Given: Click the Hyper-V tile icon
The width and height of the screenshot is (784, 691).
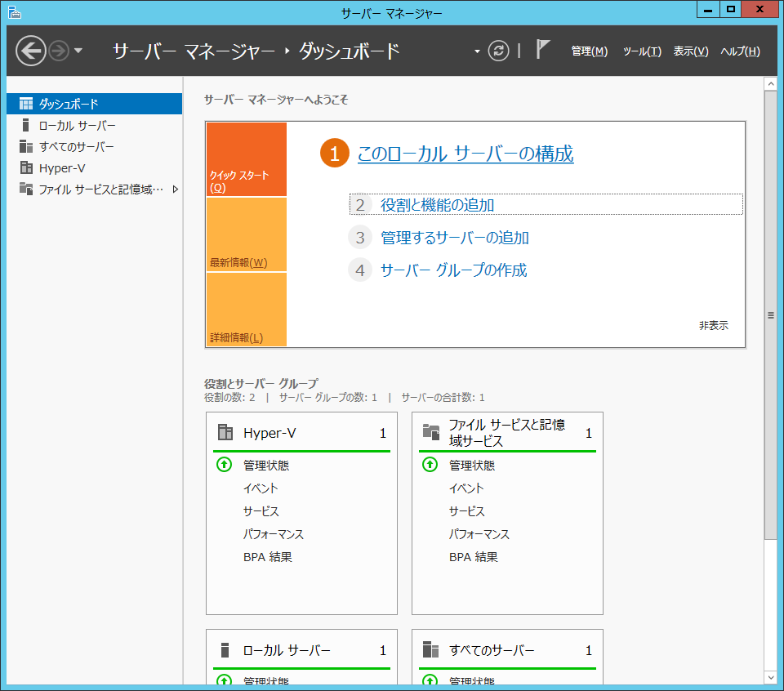Looking at the screenshot, I should [x=225, y=432].
